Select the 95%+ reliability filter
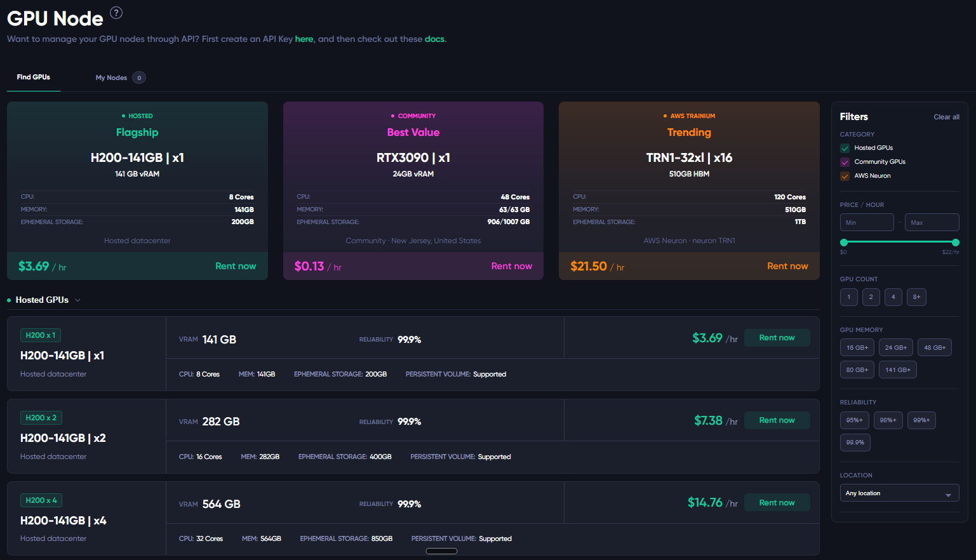This screenshot has height=560, width=976. click(x=855, y=420)
